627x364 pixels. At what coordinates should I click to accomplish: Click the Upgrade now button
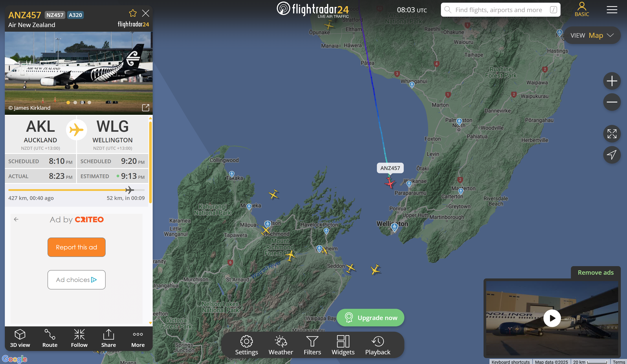click(370, 318)
